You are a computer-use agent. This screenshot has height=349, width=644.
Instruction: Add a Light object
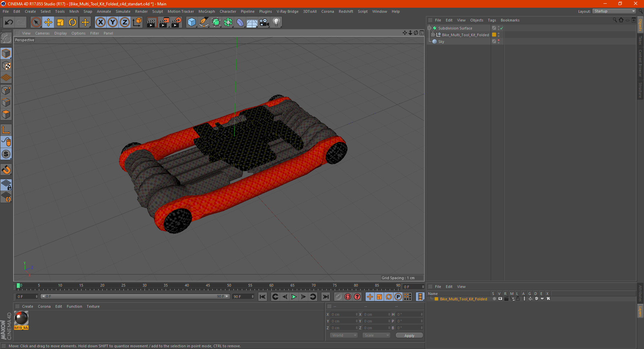(x=276, y=22)
